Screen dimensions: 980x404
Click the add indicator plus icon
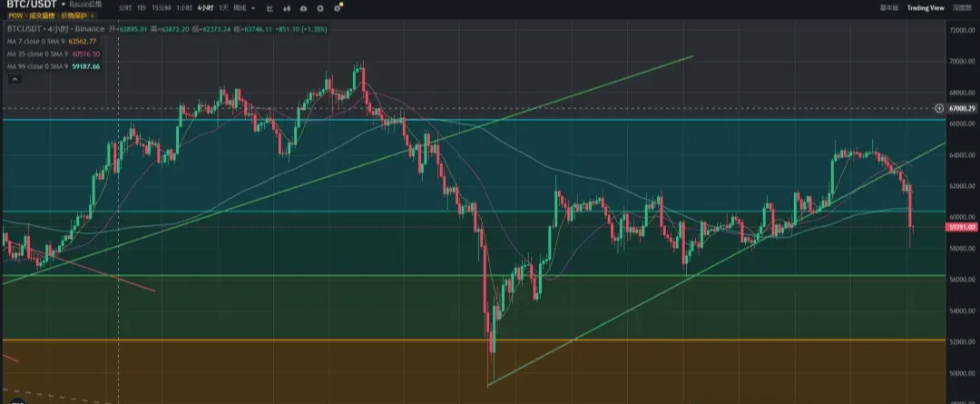click(x=320, y=8)
